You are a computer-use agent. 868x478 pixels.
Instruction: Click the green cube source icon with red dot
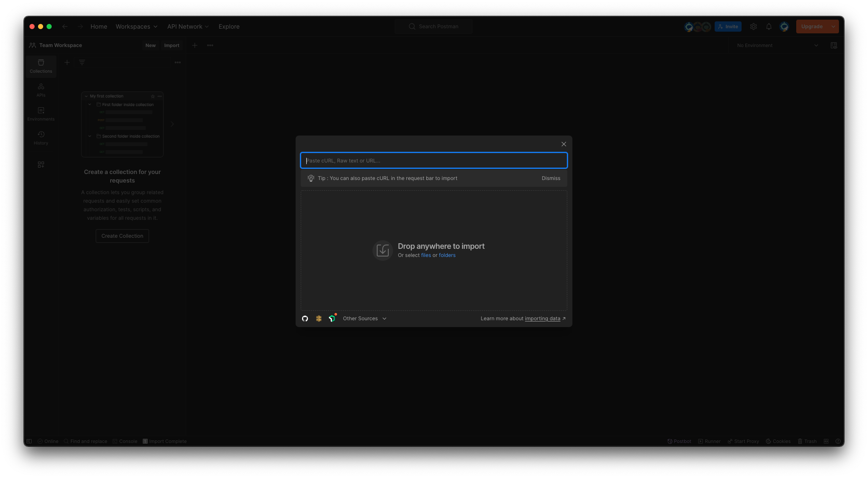click(x=332, y=319)
